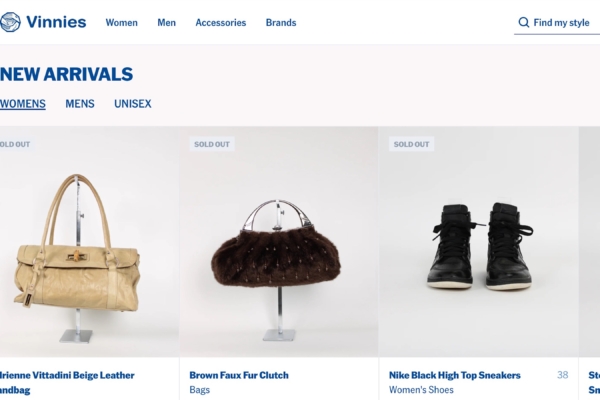Open the Brands menu
This screenshot has height=400, width=600.
tap(281, 23)
